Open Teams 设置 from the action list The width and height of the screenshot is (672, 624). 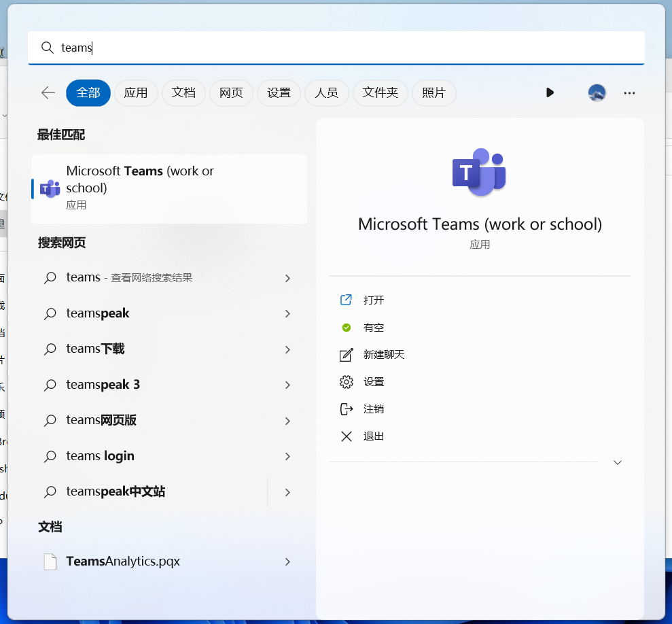click(374, 382)
